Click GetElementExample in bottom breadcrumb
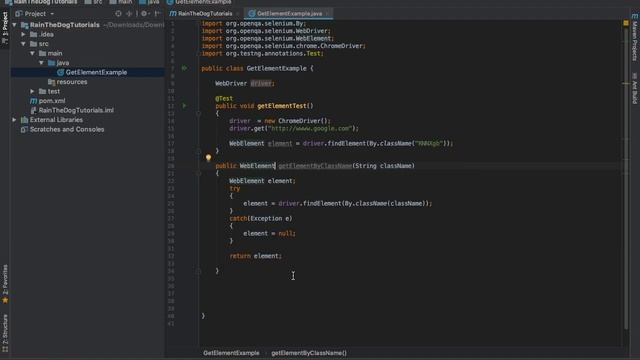Viewport: 640px width, 360px height. [231, 353]
